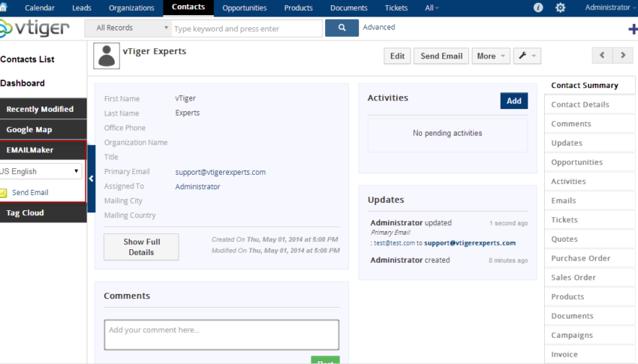Click the support@vtigerexperts.com link in Updates

(470, 243)
